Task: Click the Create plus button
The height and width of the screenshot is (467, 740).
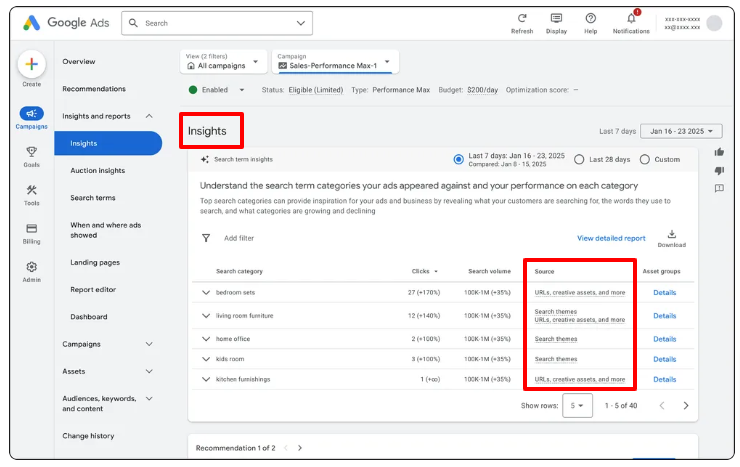Action: (x=32, y=64)
